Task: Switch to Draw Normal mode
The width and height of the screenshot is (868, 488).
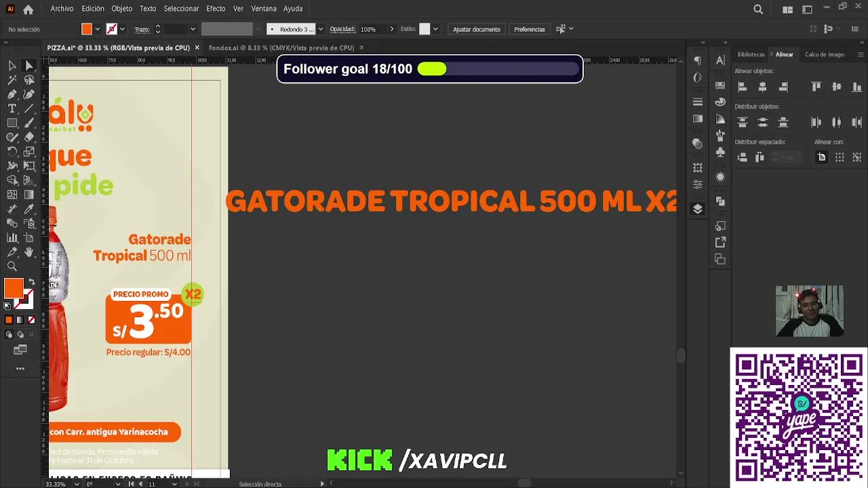Action: click(9, 334)
